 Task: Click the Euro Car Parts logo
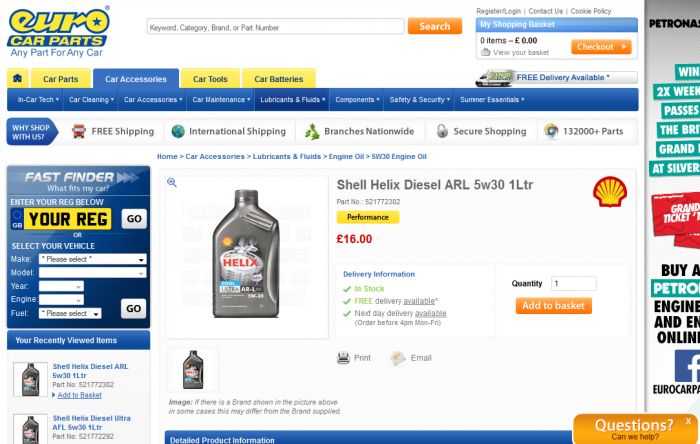[x=58, y=31]
